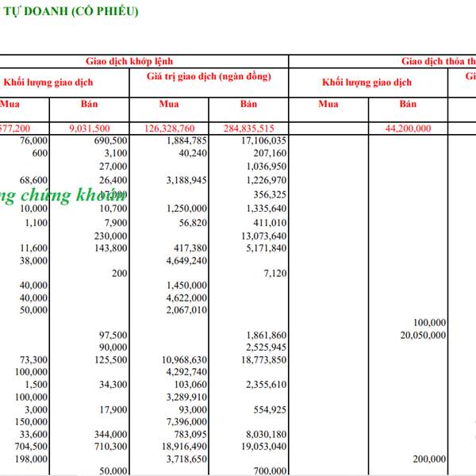Click the cell 200,000

pyautogui.click(x=429, y=459)
